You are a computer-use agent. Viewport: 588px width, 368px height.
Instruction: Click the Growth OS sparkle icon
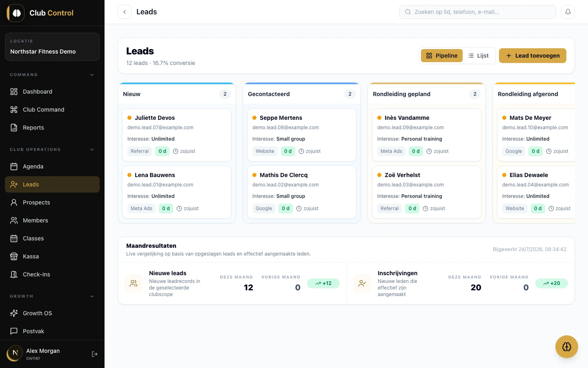tap(14, 313)
